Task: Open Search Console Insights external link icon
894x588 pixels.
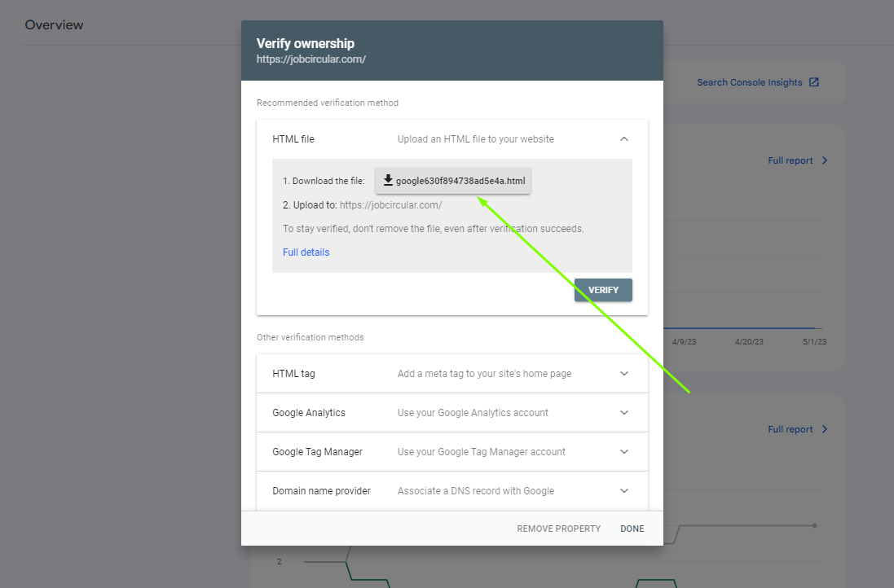Action: click(813, 82)
